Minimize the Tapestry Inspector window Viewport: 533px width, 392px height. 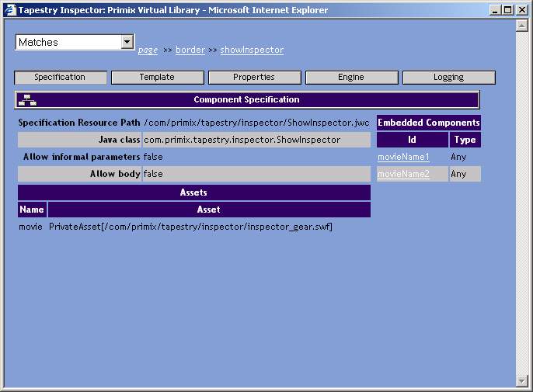pyautogui.click(x=495, y=10)
